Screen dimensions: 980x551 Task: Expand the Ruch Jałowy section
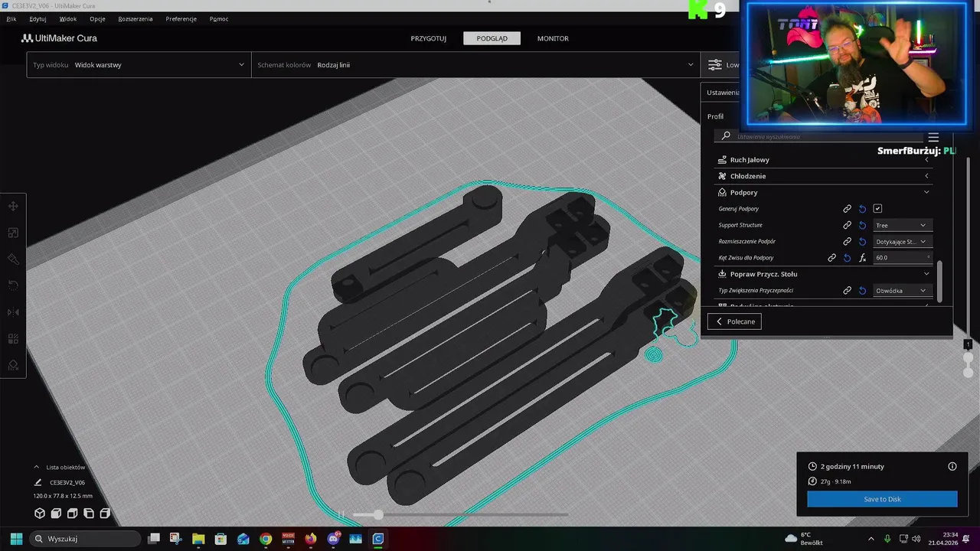click(x=824, y=160)
